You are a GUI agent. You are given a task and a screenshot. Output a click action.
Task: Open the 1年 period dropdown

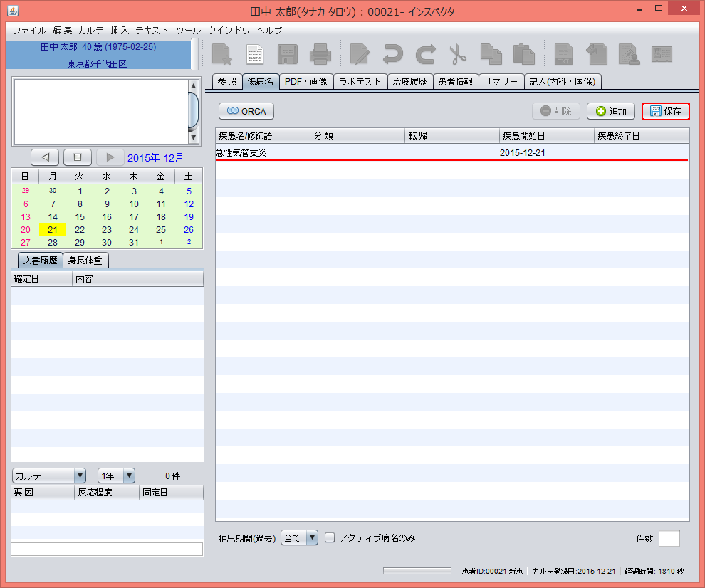point(116,476)
